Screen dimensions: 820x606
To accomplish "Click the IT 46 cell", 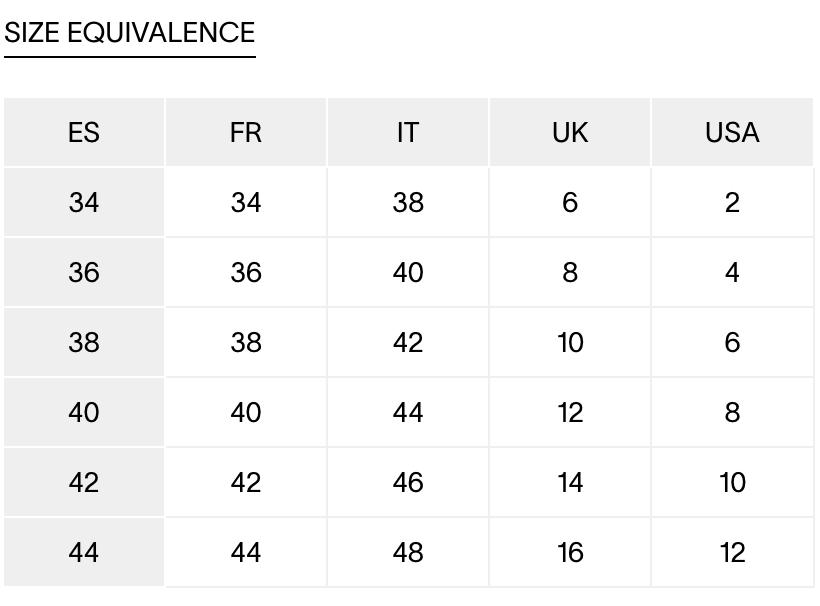I will pyautogui.click(x=408, y=482).
